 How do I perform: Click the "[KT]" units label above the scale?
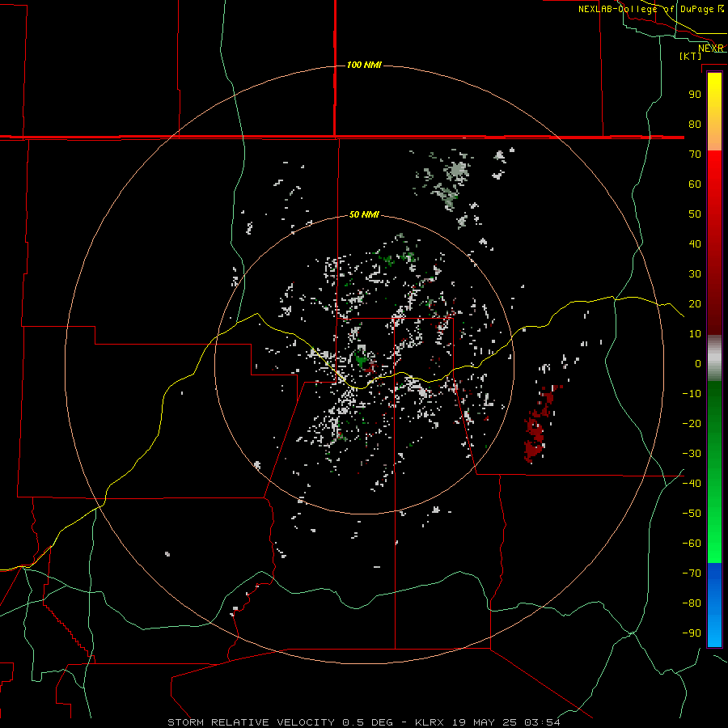coord(691,56)
